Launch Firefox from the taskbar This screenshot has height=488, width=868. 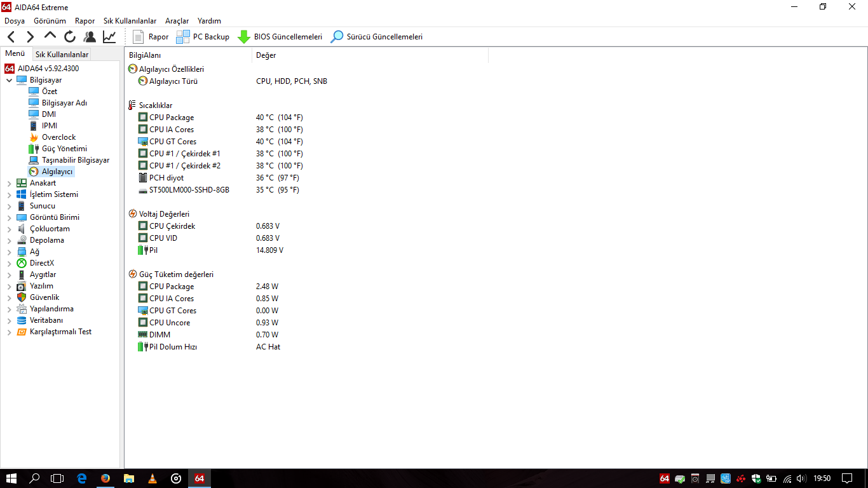105,478
